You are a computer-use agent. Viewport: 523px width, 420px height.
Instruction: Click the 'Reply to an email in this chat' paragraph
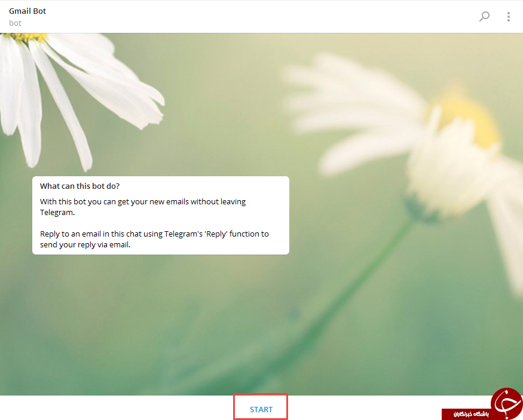[154, 239]
